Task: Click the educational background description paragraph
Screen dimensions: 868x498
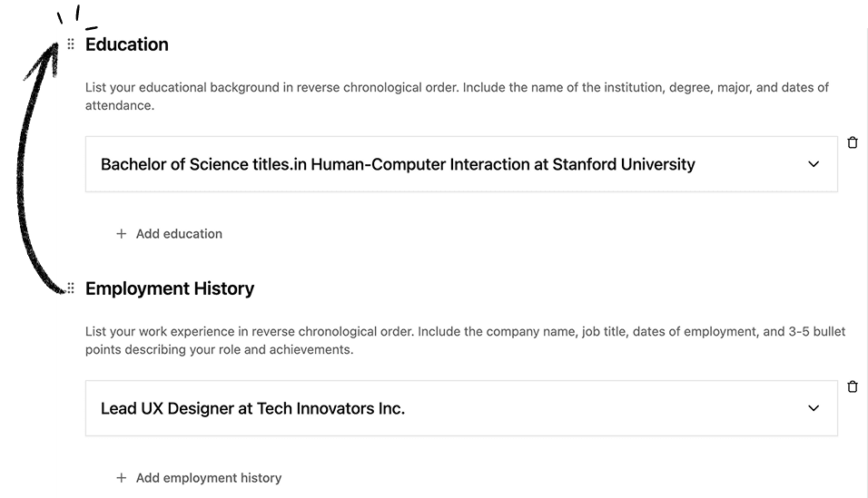Action: [457, 96]
